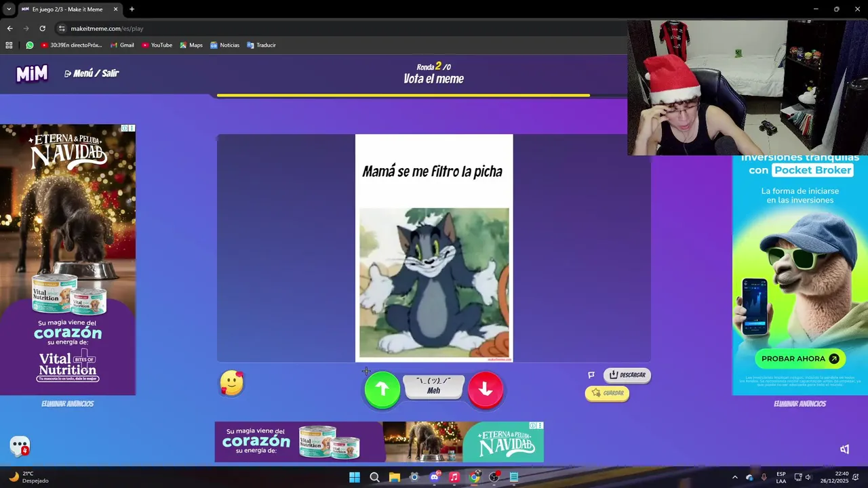Screen dimensions: 868x488
Task: Open the Windows Start menu
Action: coord(355,477)
